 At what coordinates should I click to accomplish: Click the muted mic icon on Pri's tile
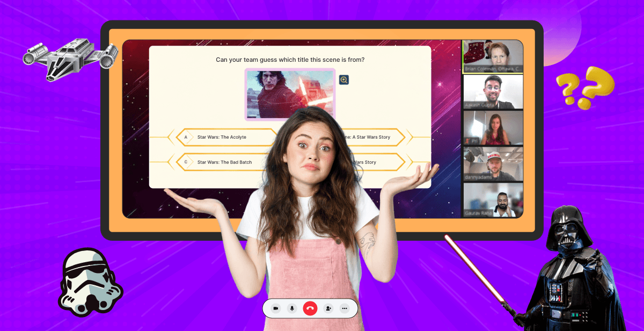coord(469,141)
